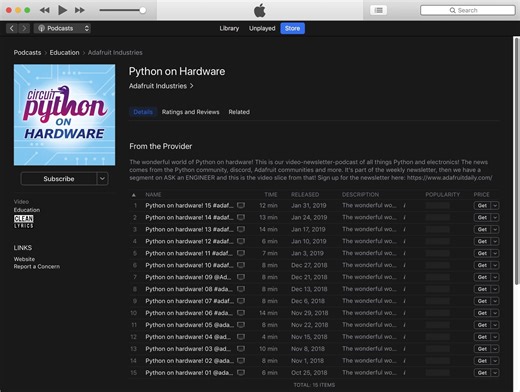Show description info for episode 04

pos(404,337)
